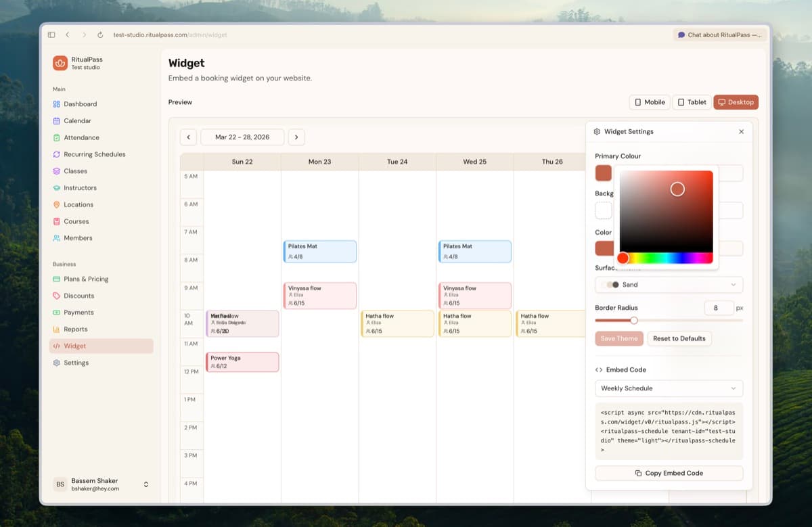Open the Sand surface theme dropdown

coord(669,285)
